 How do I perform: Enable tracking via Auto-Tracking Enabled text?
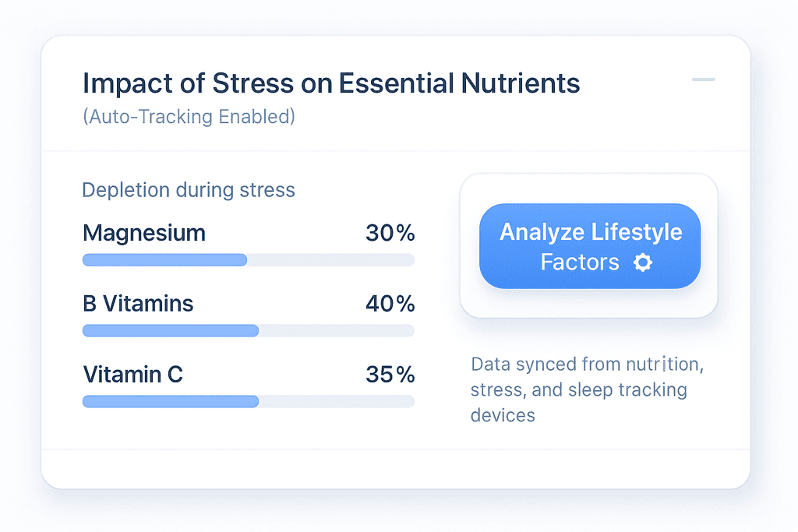[x=187, y=116]
